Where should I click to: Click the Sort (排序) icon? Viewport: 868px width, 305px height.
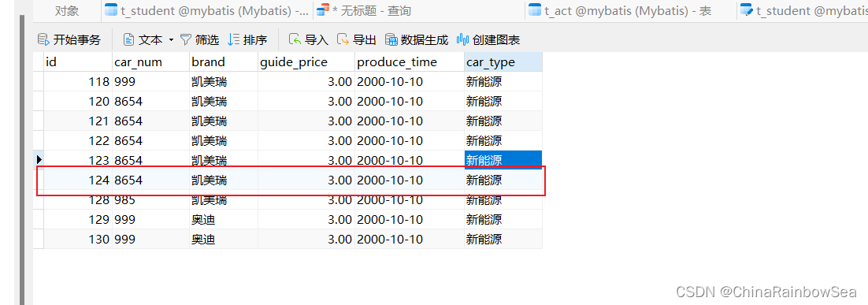234,39
